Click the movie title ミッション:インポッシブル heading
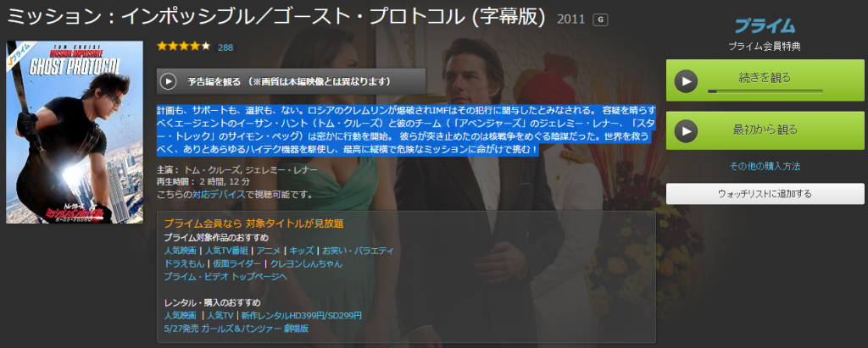Screen dimensions: 868x348 pyautogui.click(x=277, y=17)
